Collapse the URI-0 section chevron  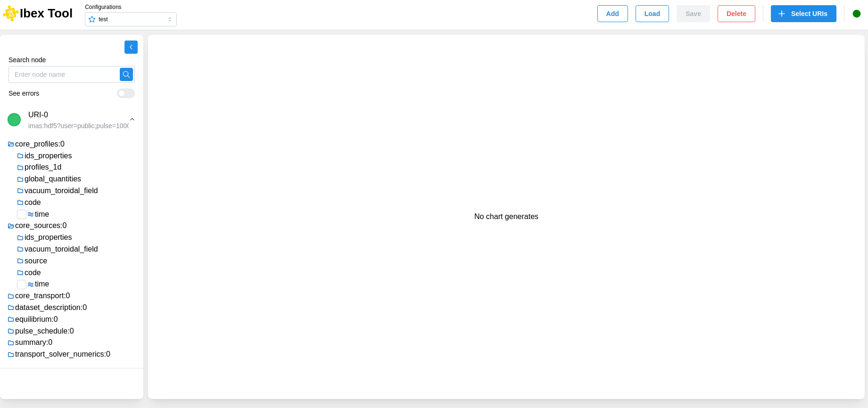click(x=132, y=120)
